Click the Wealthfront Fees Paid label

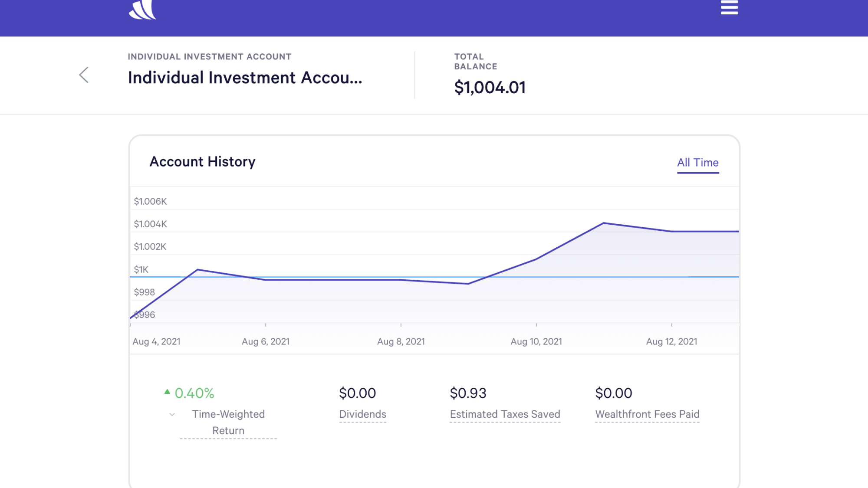point(647,414)
